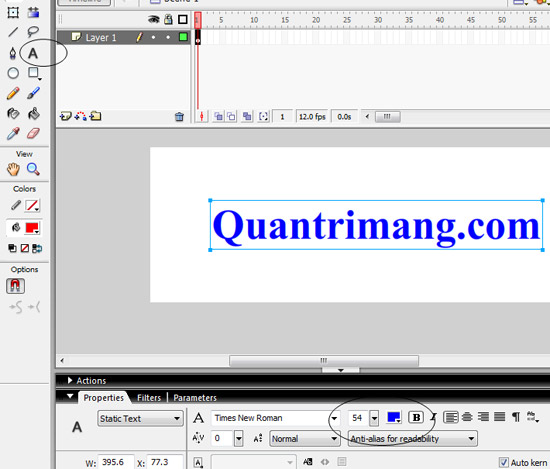The image size is (550, 469).
Task: Open the red fill color swatch
Action: coord(32,228)
